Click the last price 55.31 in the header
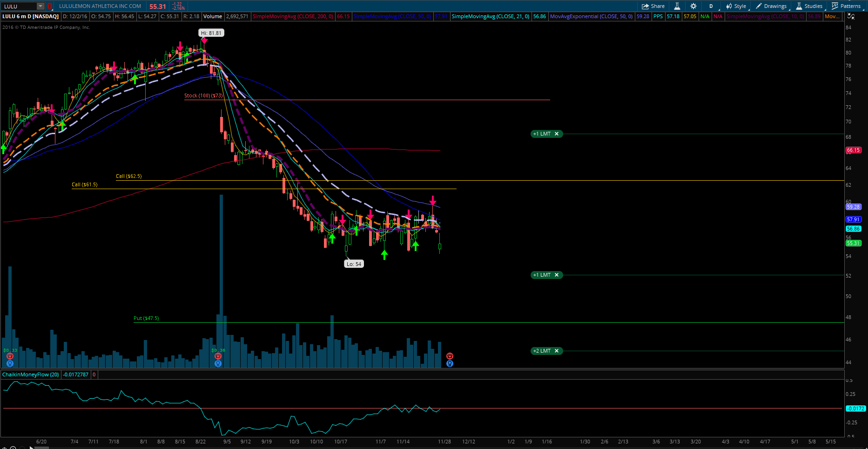868x449 pixels. point(158,7)
